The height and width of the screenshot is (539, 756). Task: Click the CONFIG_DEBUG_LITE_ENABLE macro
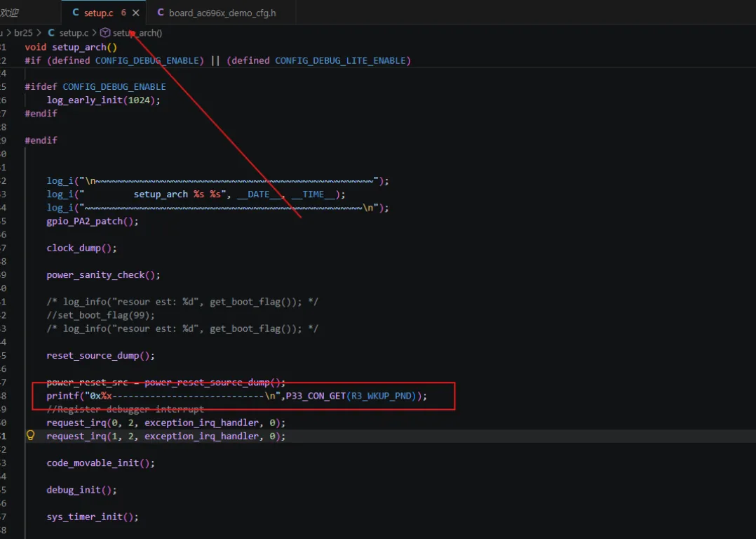(x=340, y=61)
